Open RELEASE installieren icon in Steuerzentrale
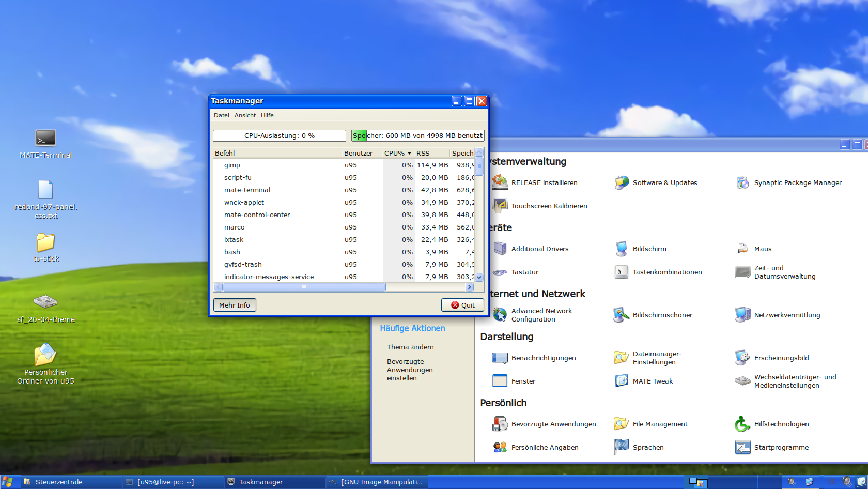The image size is (868, 489). coord(500,182)
